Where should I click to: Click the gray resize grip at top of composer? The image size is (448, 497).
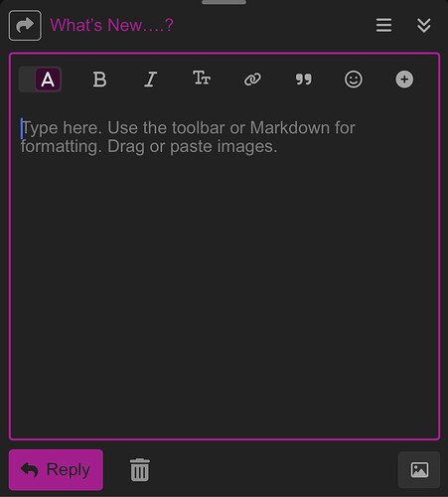[x=224, y=2]
